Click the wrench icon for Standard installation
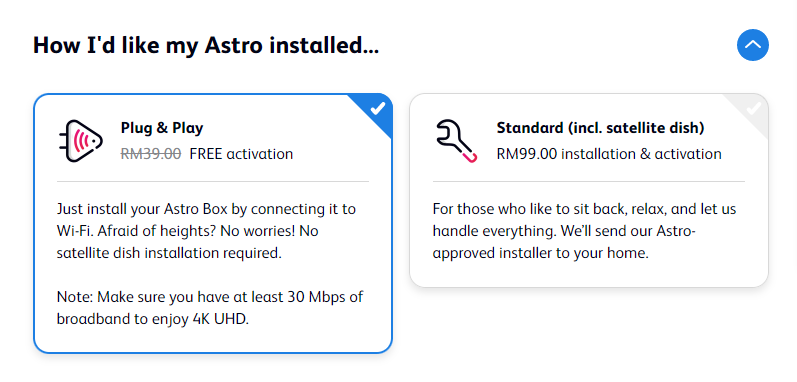Image resolution: width=797 pixels, height=382 pixels. tap(456, 141)
